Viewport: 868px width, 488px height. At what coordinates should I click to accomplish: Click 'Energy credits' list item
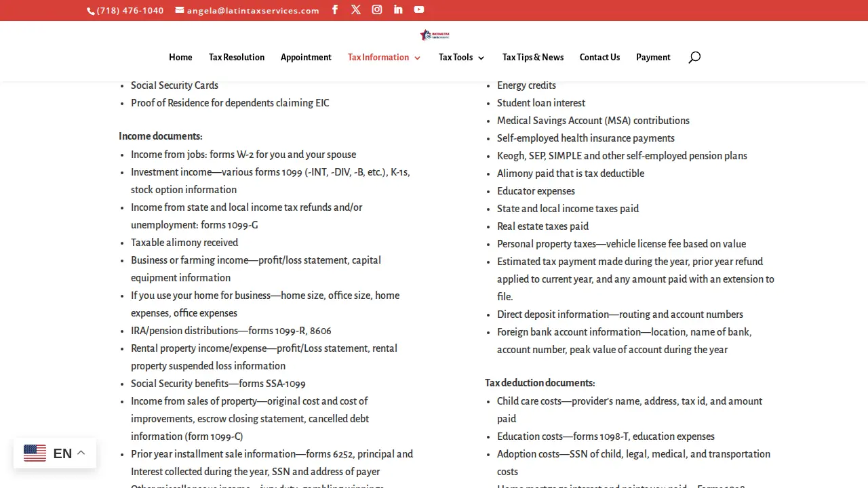pos(526,85)
